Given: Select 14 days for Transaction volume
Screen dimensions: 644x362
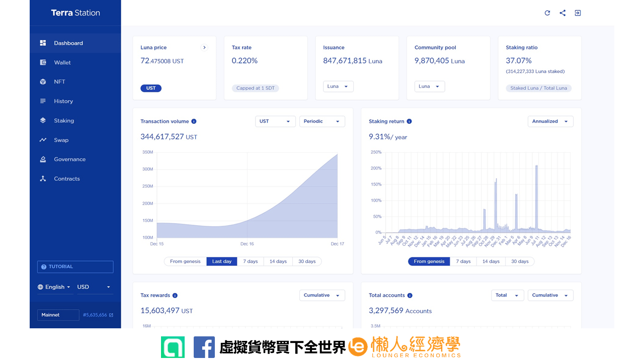Looking at the screenshot, I should pos(278,261).
